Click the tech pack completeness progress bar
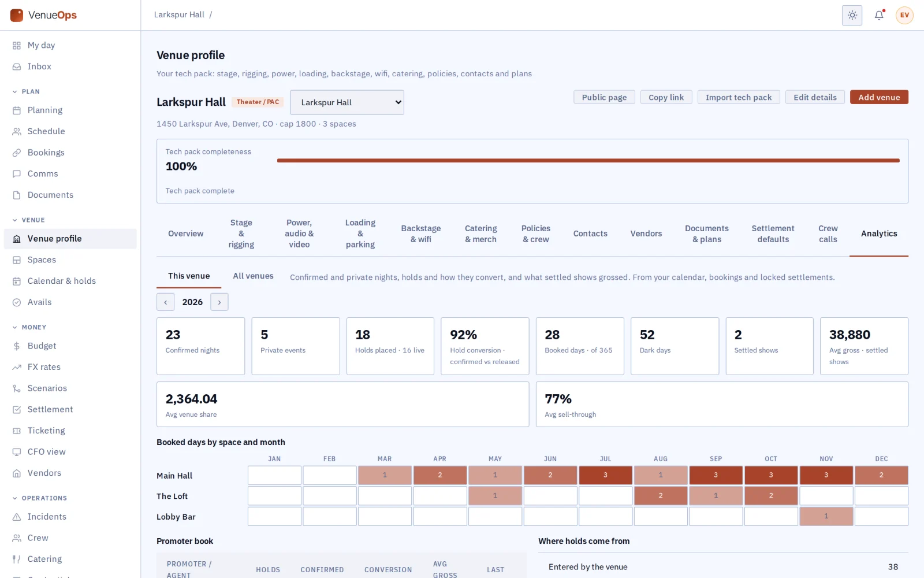The image size is (924, 578). 588,161
